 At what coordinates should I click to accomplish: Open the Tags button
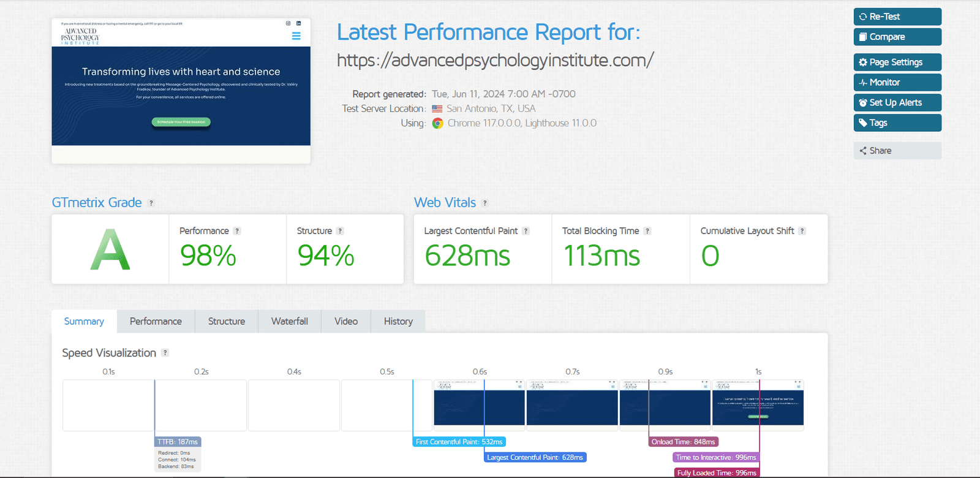897,123
